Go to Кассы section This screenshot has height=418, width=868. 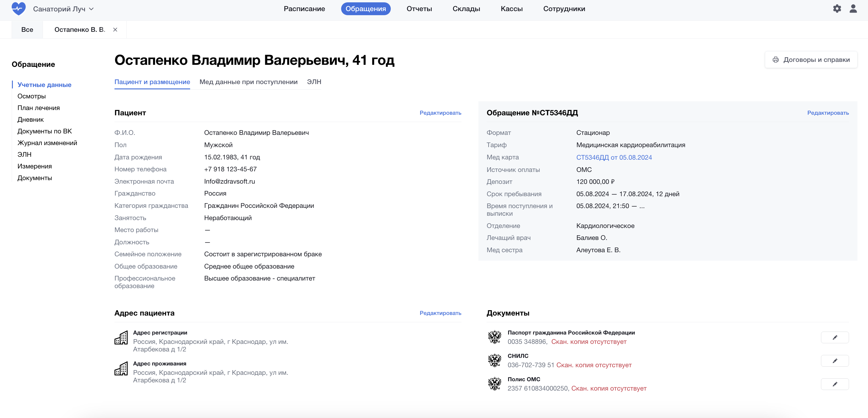[x=511, y=9]
